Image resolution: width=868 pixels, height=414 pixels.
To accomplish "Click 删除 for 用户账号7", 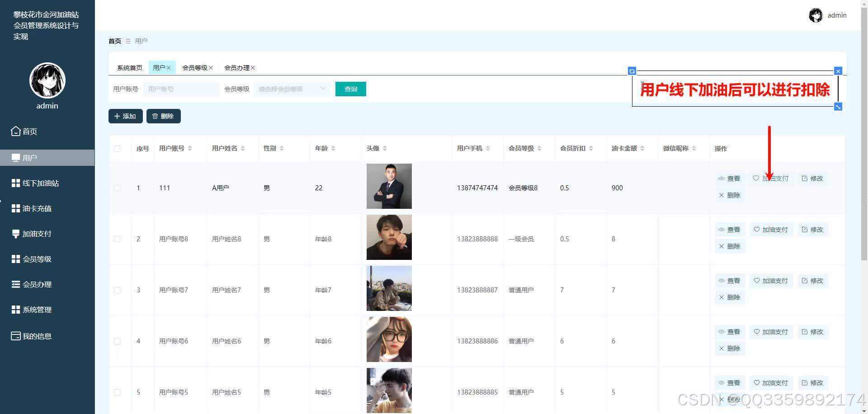I will pos(729,297).
